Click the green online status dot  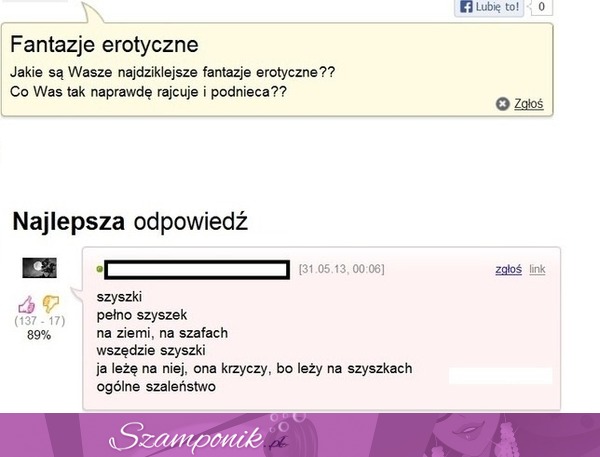click(99, 269)
